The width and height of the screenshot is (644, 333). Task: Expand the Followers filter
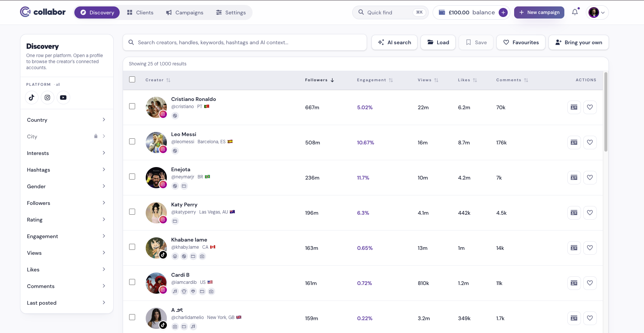click(66, 203)
